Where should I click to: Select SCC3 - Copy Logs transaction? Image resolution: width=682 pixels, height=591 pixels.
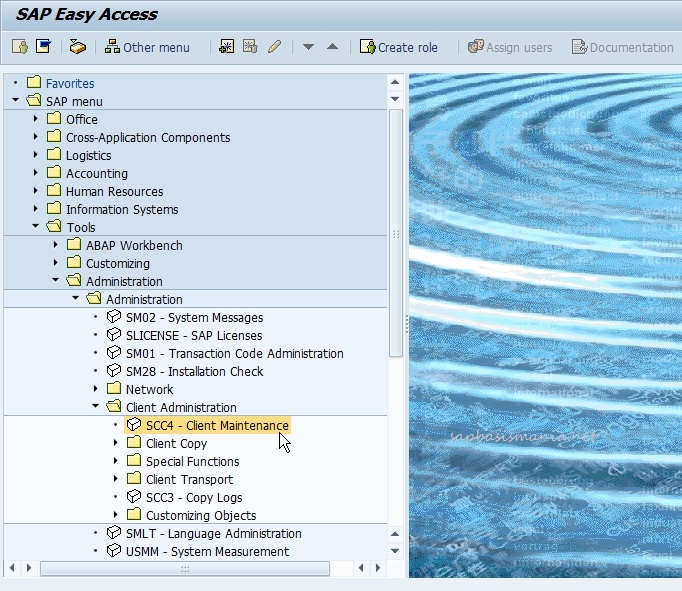pos(194,497)
